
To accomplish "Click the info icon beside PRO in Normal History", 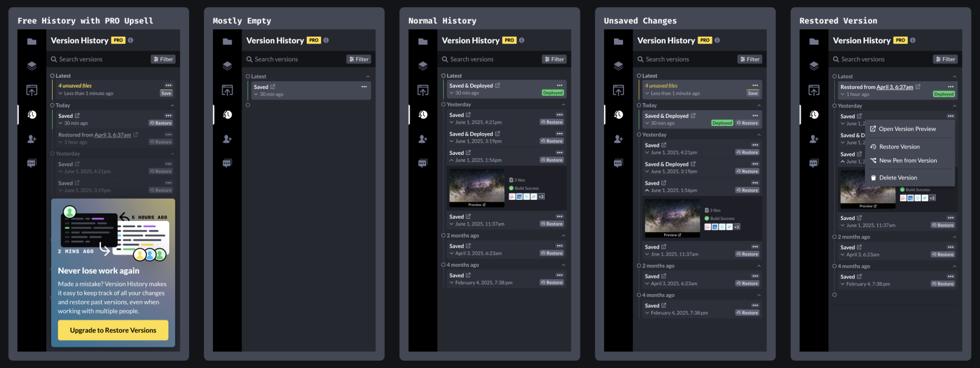I will coord(522,41).
